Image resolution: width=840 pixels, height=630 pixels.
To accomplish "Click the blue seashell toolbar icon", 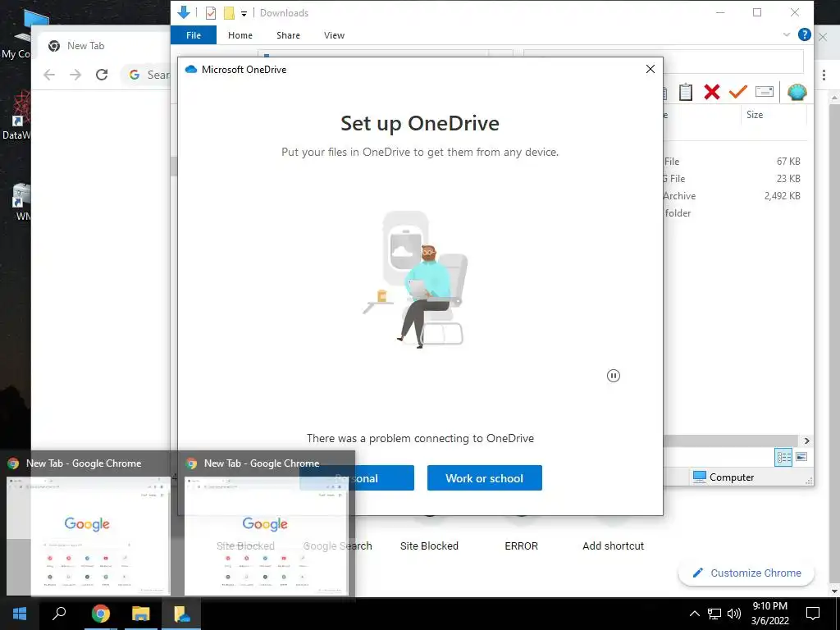I will [x=797, y=92].
